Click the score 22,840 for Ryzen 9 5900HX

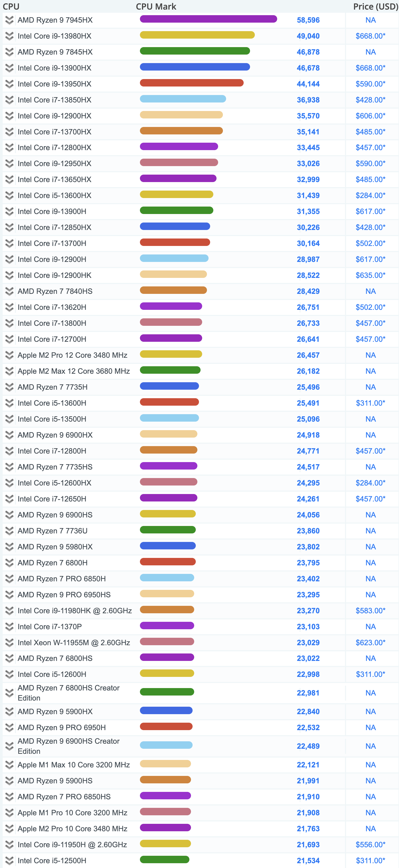point(308,712)
